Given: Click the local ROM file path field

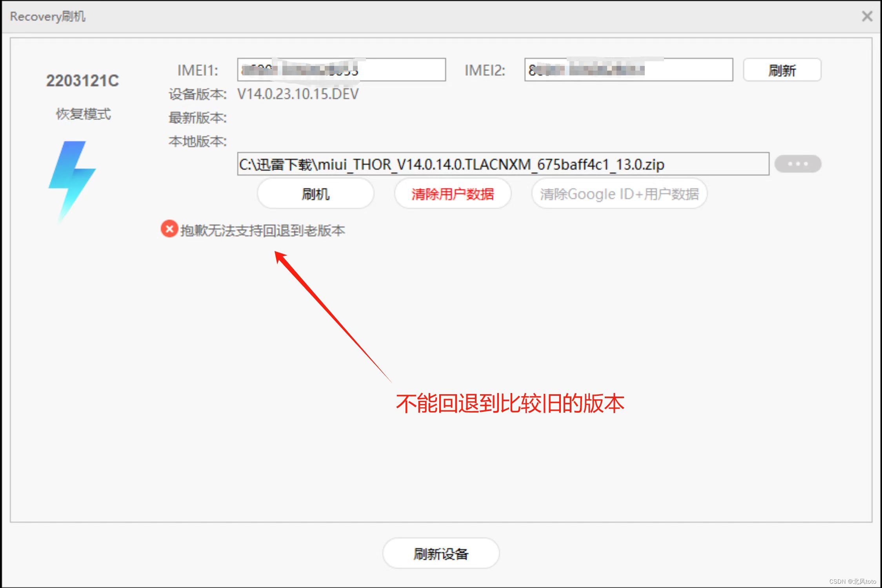Looking at the screenshot, I should (x=503, y=164).
